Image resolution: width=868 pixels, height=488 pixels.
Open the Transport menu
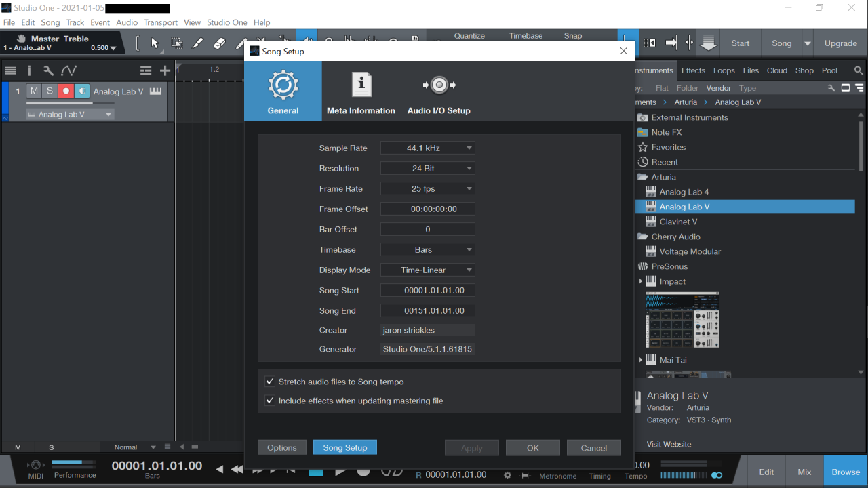point(160,22)
